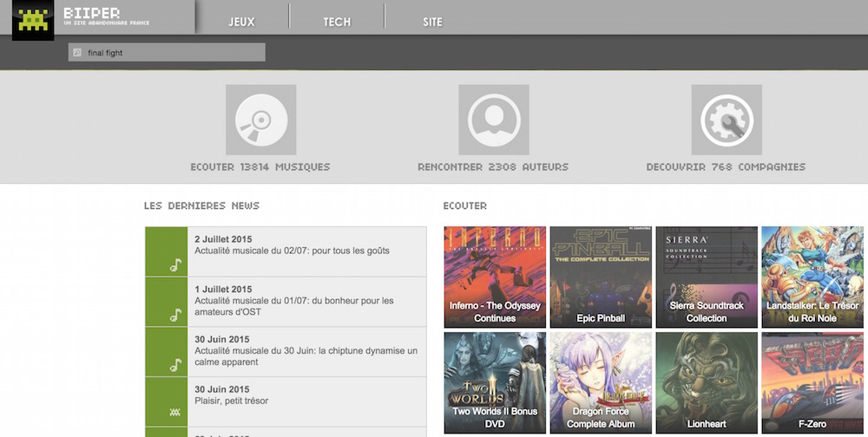Open the Decouvrir 768 compagnies link
Screen dimensions: 868x437
point(726,166)
